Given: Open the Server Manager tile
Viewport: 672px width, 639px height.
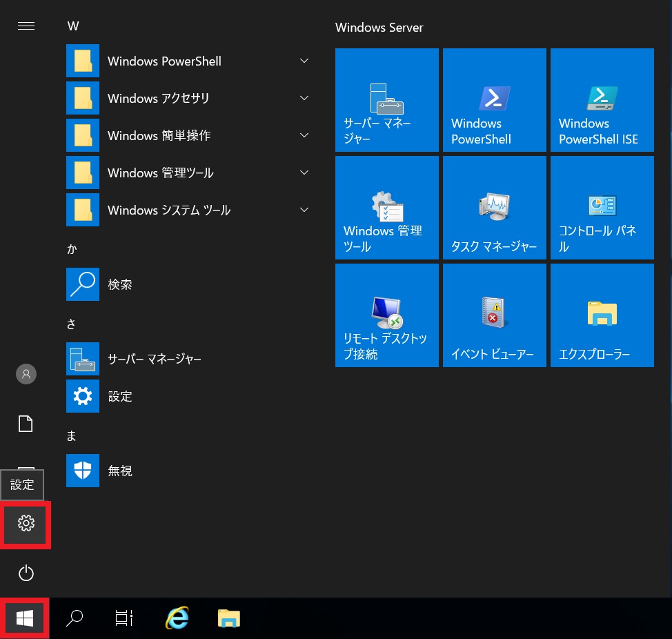Looking at the screenshot, I should 386,100.
